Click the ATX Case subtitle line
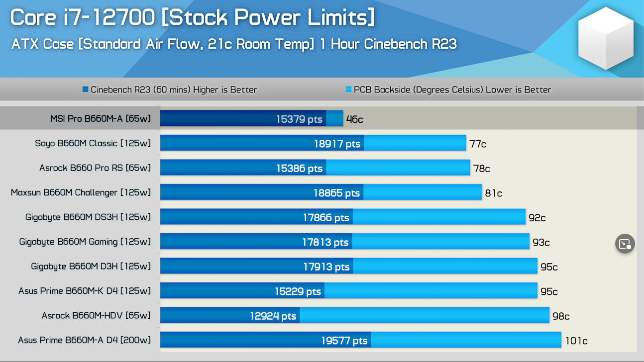Screen dimensions: 644x362 234,44
